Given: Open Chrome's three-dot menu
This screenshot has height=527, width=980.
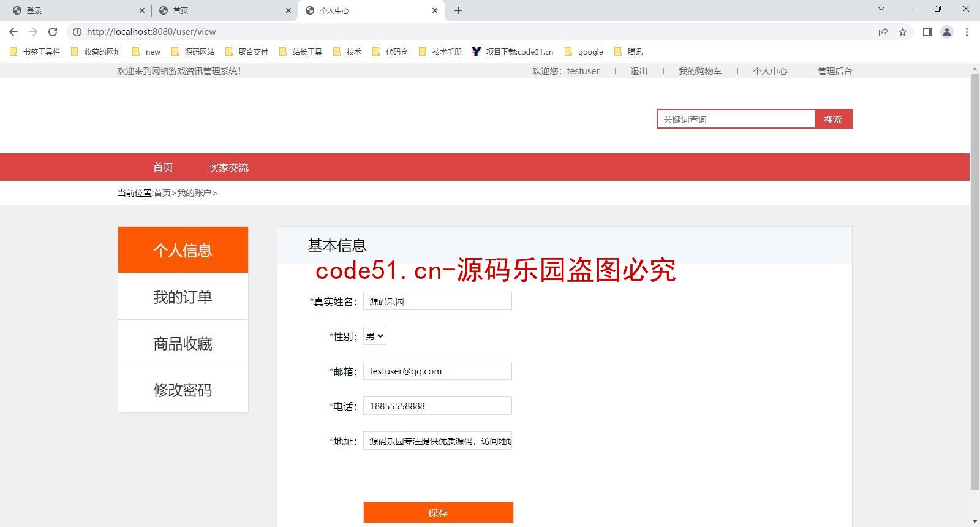Looking at the screenshot, I should pos(967,32).
